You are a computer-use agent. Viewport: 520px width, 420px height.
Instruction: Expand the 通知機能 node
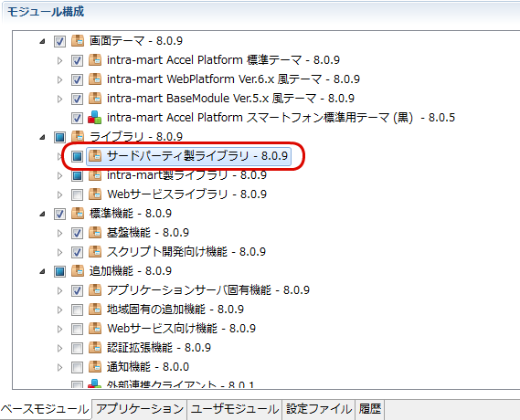59,368
